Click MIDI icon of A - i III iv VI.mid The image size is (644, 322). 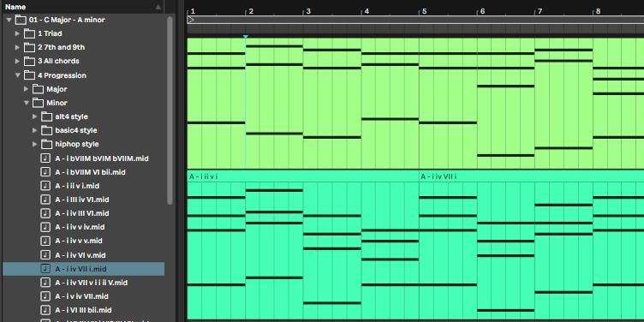coord(45,200)
